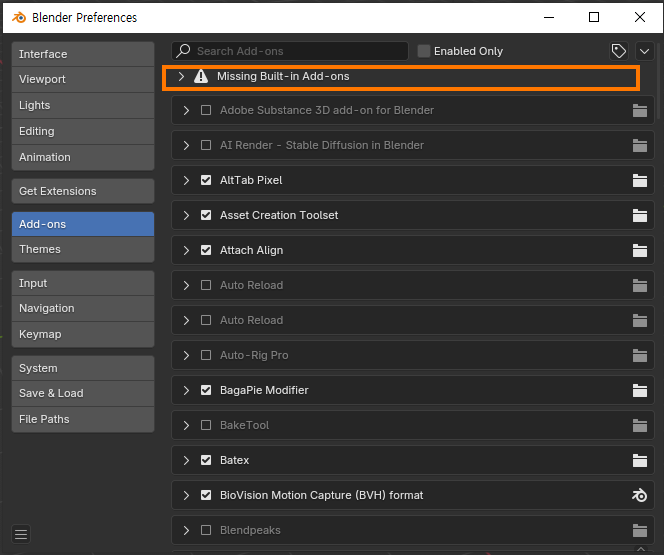
Task: Click the search magnifier icon
Action: (x=183, y=51)
